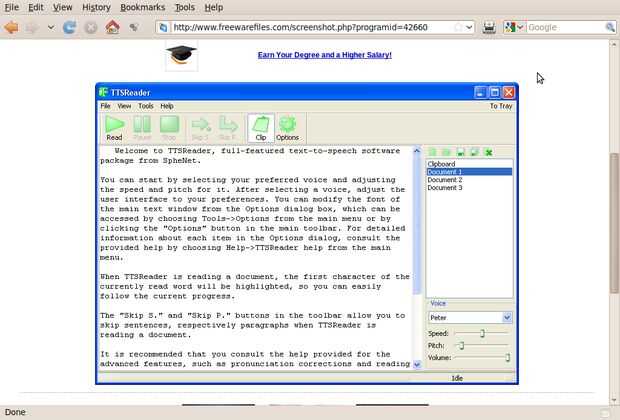Minimize the TTSReader window
Viewport: 620px width, 420px height.
pyautogui.click(x=480, y=93)
